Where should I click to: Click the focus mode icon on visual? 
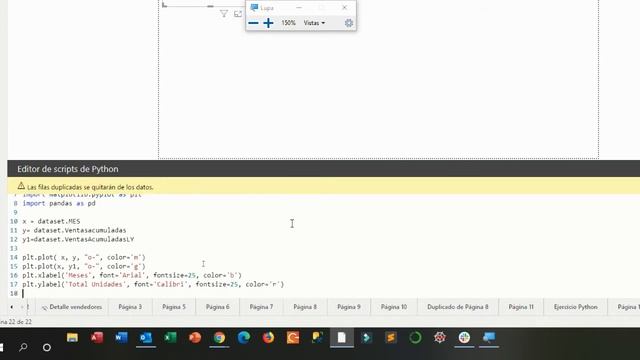[238, 14]
